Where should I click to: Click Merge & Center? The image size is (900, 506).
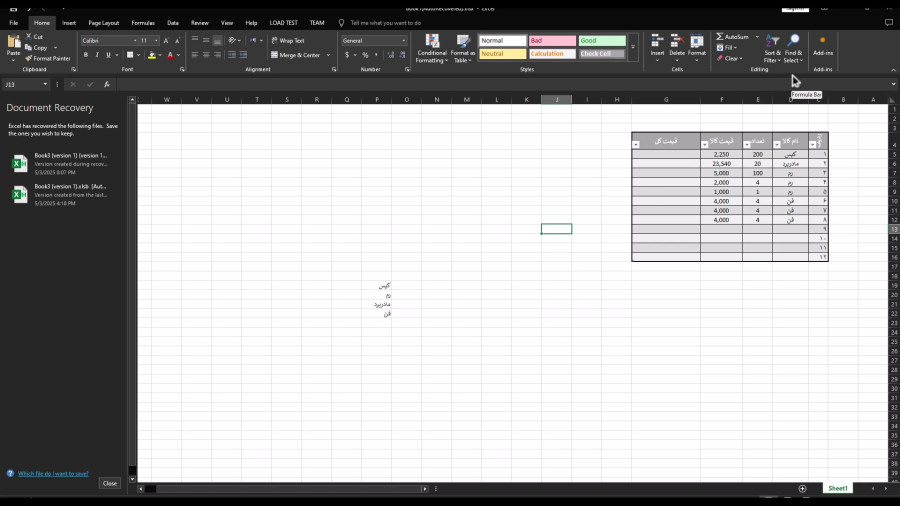(295, 55)
